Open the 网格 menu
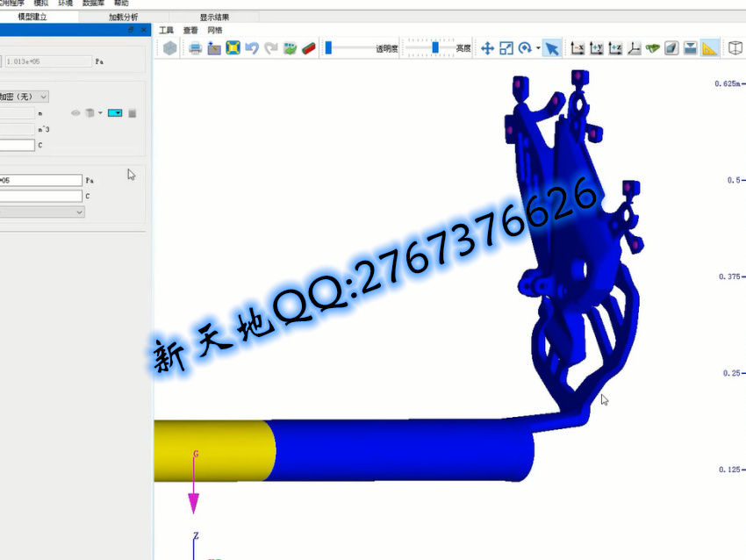Viewport: 746px width, 560px height. point(214,30)
